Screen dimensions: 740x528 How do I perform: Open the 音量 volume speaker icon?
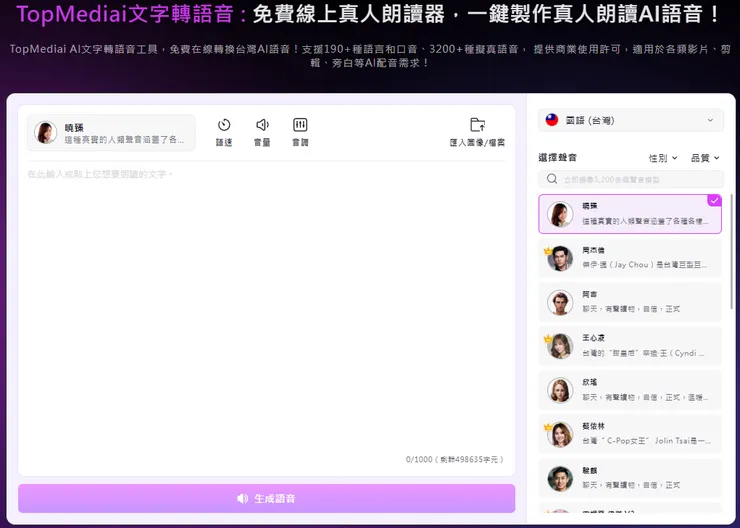[x=262, y=125]
